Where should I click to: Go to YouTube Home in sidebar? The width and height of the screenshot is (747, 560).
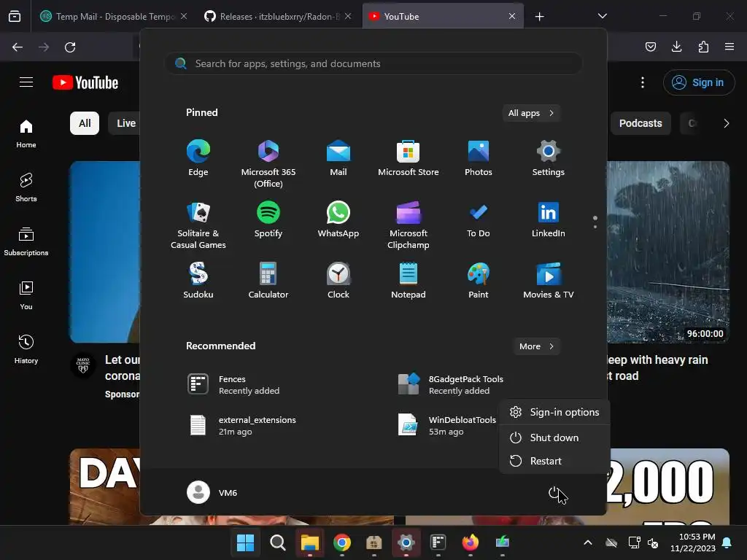pyautogui.click(x=26, y=133)
